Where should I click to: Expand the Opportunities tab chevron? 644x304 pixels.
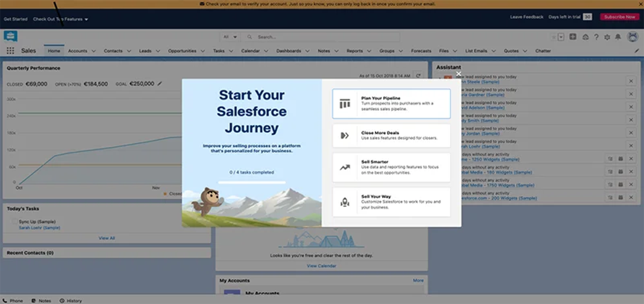(203, 51)
